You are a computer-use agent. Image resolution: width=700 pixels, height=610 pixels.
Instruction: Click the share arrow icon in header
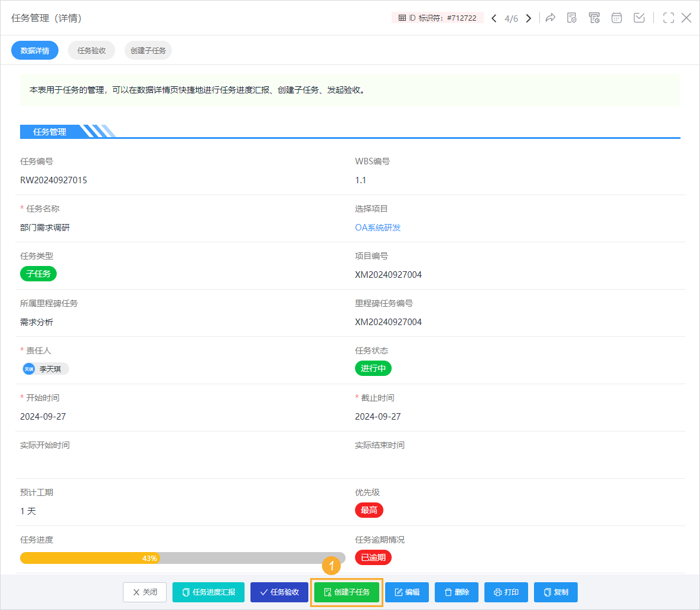coord(551,18)
